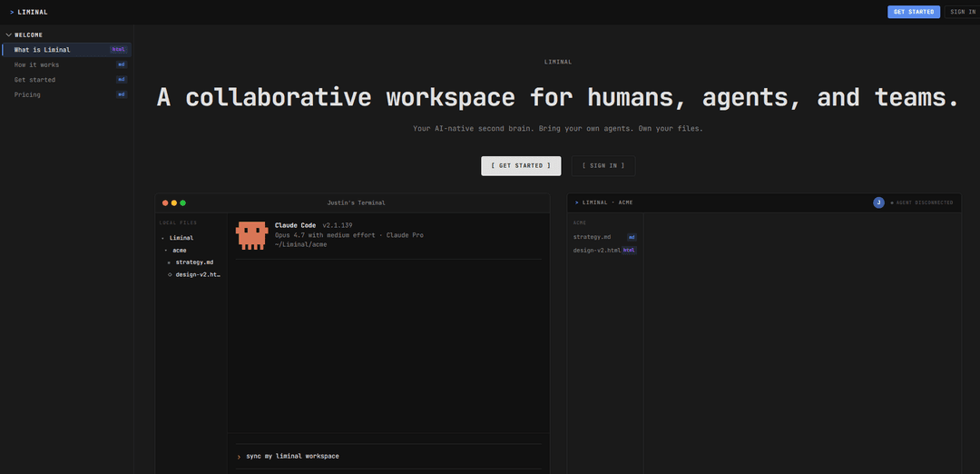
Task: Click the small LIMINAL label above the headline
Action: coord(558,62)
